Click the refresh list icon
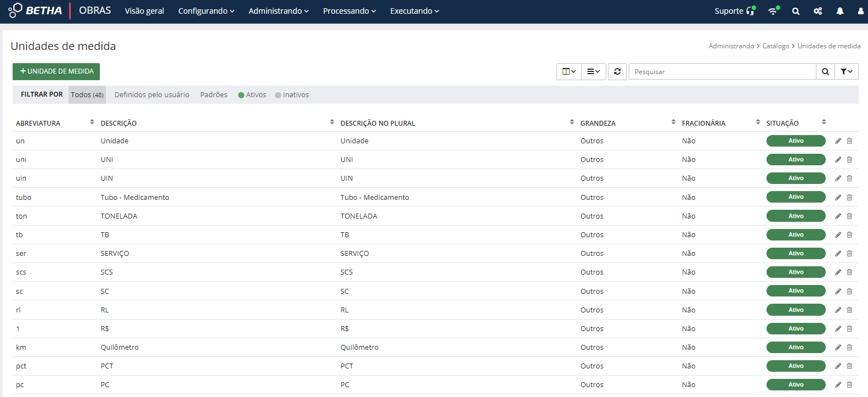The width and height of the screenshot is (868, 397). (617, 71)
